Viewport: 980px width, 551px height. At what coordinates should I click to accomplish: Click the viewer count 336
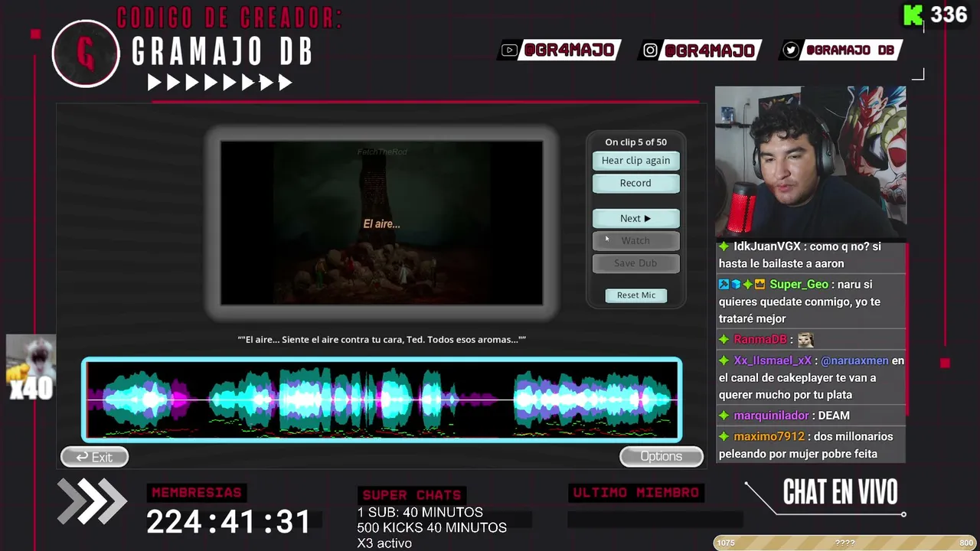pos(949,15)
